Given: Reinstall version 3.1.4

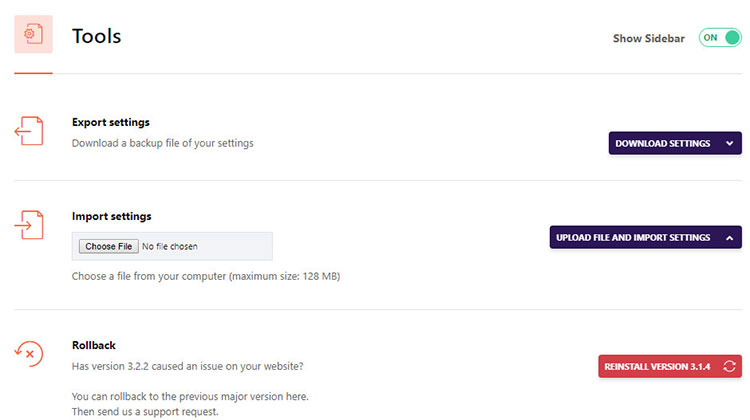Looking at the screenshot, I should click(x=657, y=367).
